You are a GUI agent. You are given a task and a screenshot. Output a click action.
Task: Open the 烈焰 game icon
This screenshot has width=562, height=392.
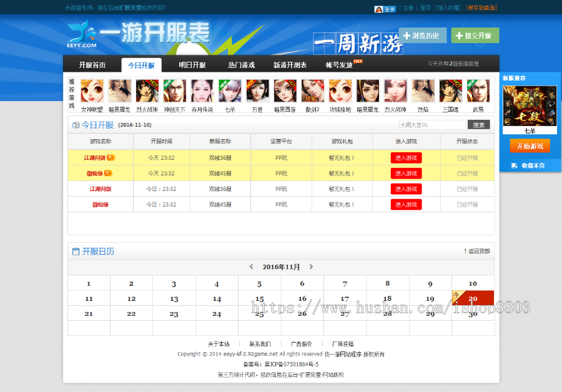tap(423, 91)
